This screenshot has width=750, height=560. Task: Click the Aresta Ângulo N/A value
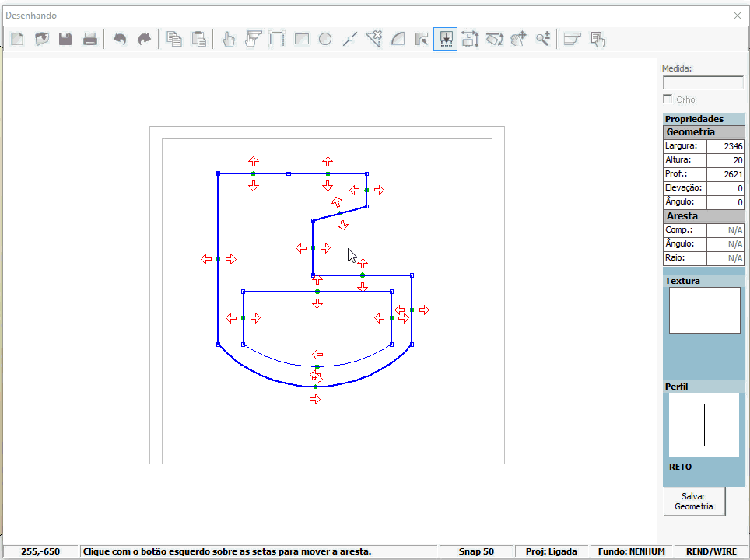tap(725, 244)
